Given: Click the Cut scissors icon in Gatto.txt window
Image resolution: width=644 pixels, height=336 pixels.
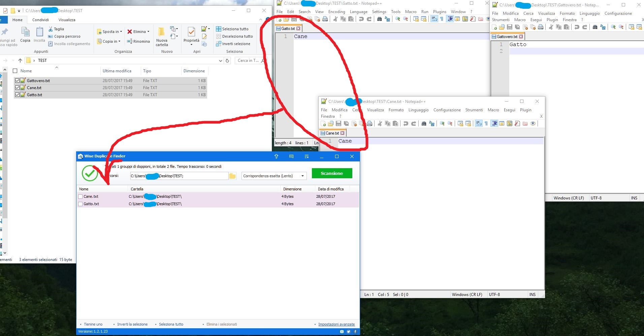Looking at the screenshot, I should [335, 19].
